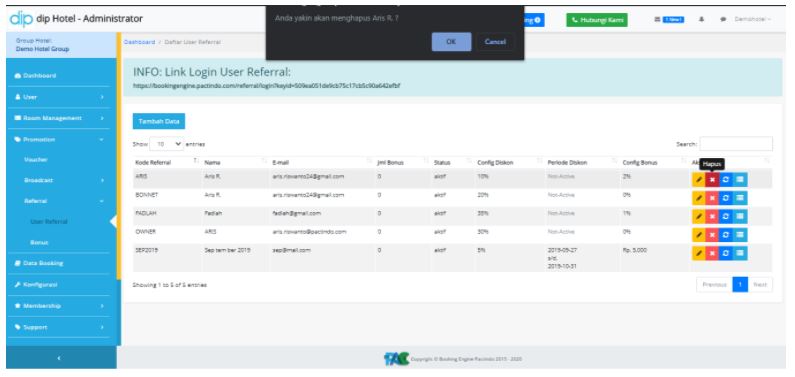Delete the SEP2019 referral row

click(x=712, y=253)
